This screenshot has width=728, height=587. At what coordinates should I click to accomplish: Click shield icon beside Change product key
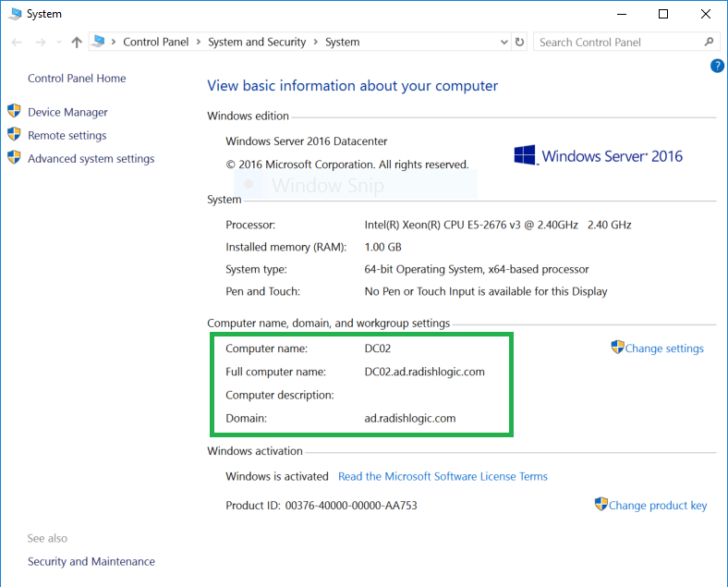click(x=601, y=504)
